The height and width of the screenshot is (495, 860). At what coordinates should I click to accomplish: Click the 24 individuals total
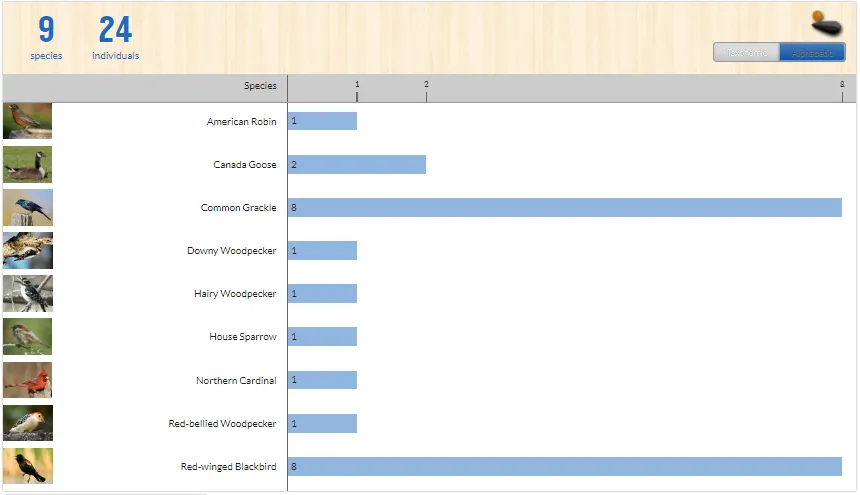116,37
